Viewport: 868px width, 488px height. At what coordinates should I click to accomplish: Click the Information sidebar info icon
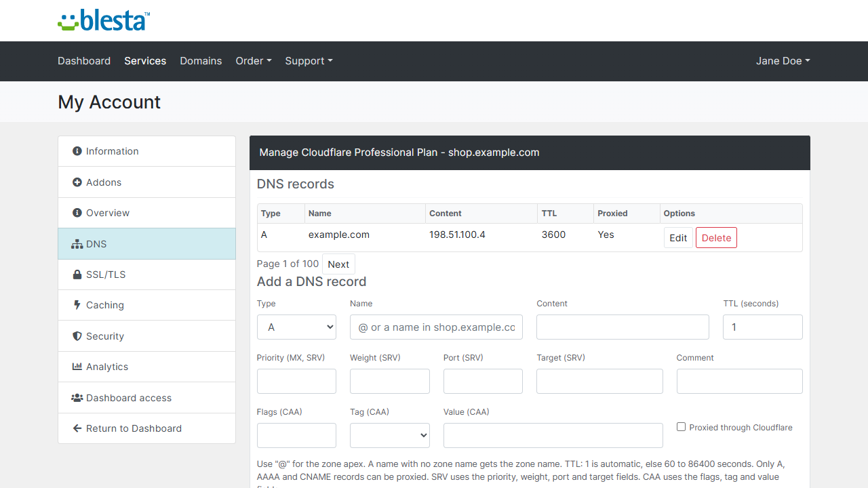[77, 151]
